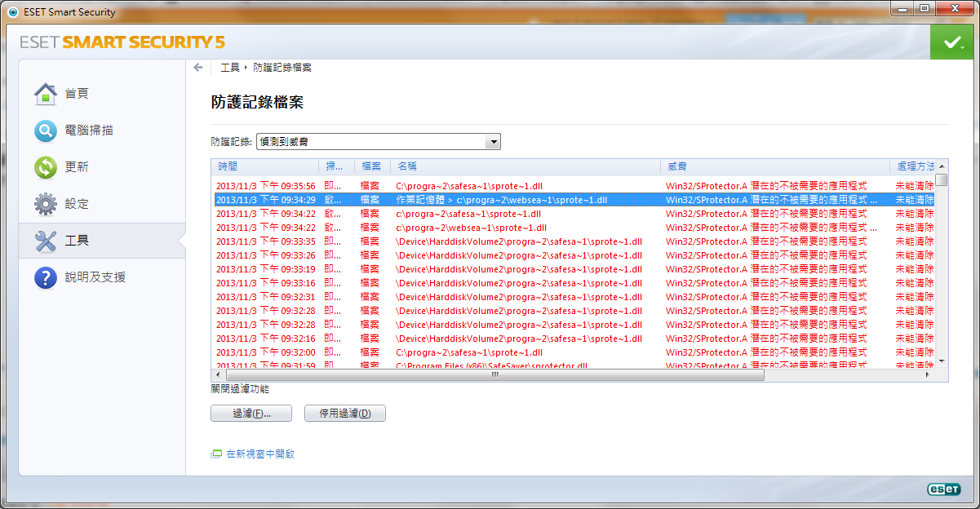
Task: Click the log list vertical scroll up arrow
Action: pos(942,166)
